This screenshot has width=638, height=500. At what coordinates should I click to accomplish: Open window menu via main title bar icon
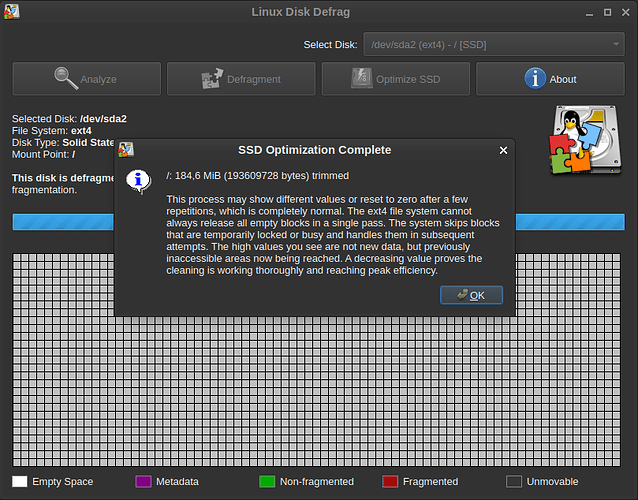pyautogui.click(x=12, y=12)
